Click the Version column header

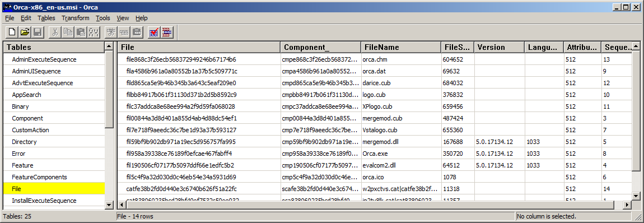pyautogui.click(x=500, y=47)
